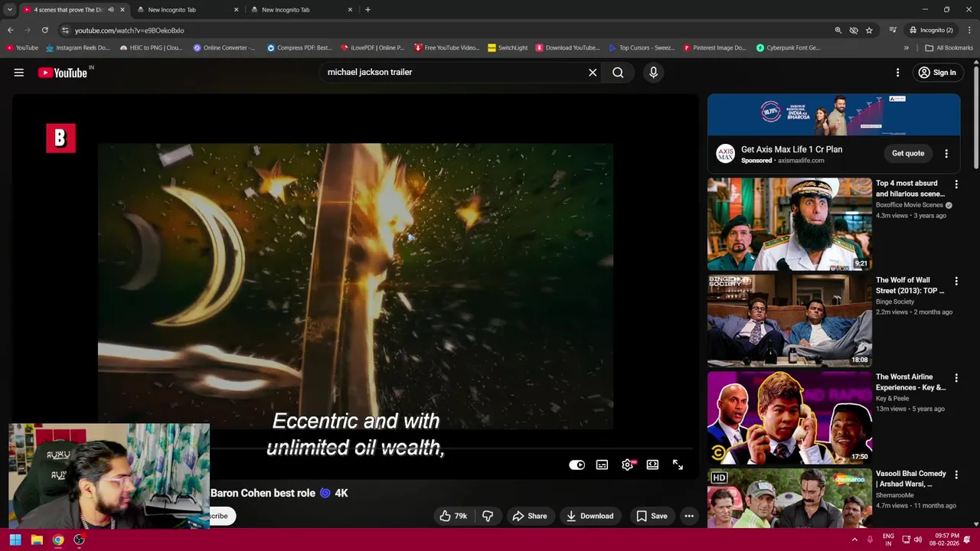The image size is (980, 551).
Task: Open the Chrome three-dot menu
Action: (969, 31)
